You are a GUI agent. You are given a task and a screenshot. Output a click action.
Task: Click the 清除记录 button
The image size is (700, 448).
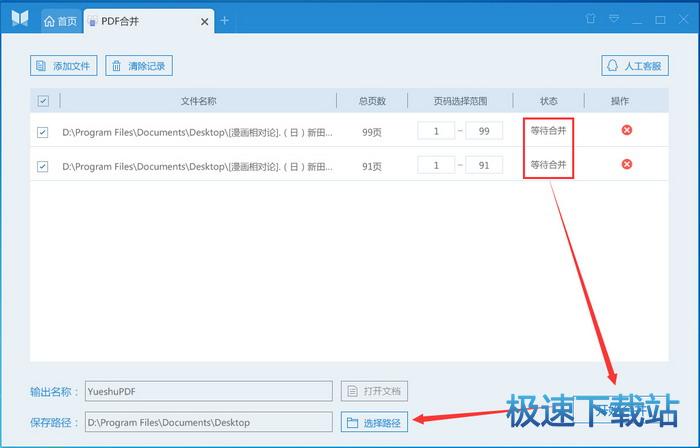(139, 66)
